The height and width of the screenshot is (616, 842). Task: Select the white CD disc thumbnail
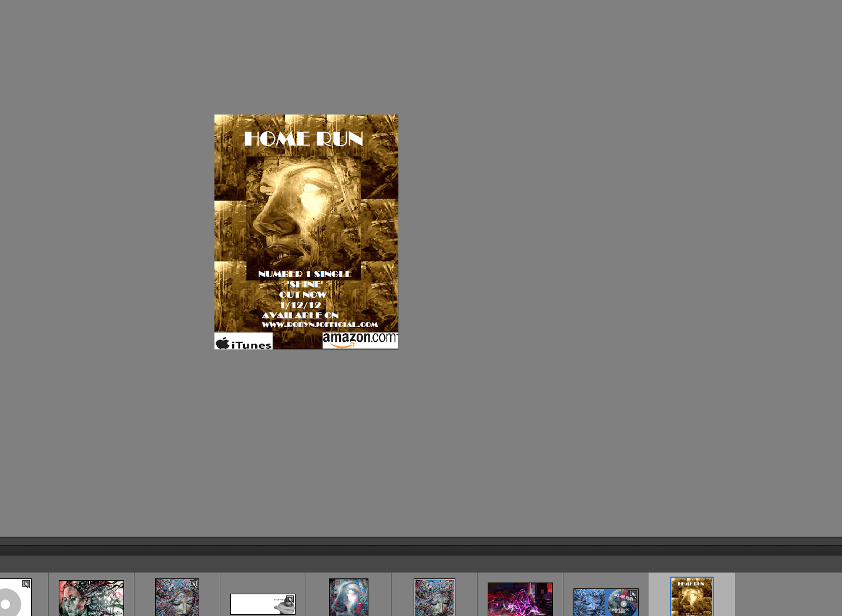click(x=15, y=598)
